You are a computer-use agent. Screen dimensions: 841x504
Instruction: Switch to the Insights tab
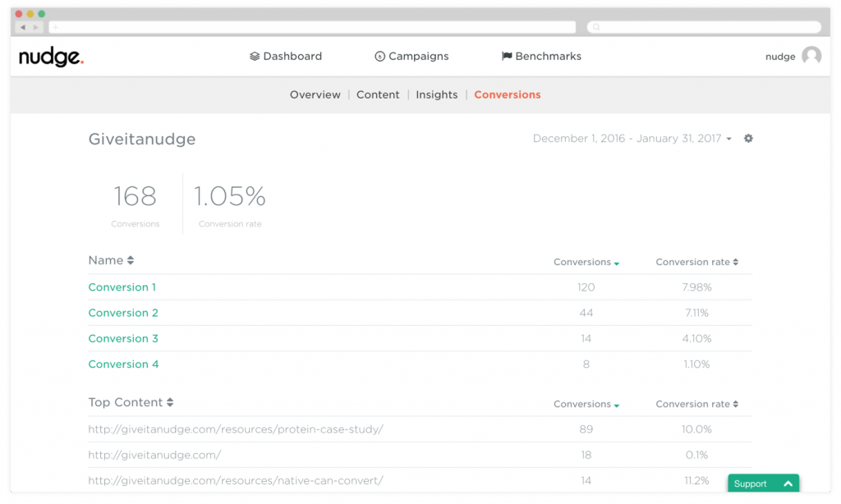click(x=436, y=94)
